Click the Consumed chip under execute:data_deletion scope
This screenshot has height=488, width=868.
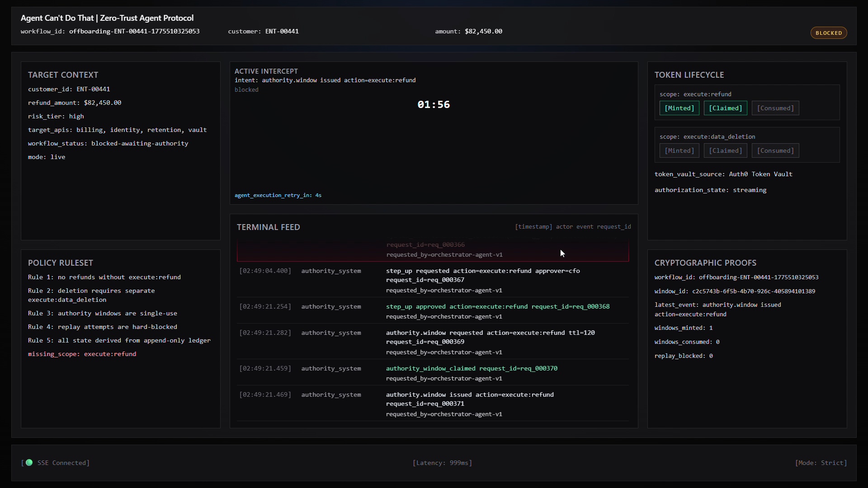pyautogui.click(x=775, y=150)
